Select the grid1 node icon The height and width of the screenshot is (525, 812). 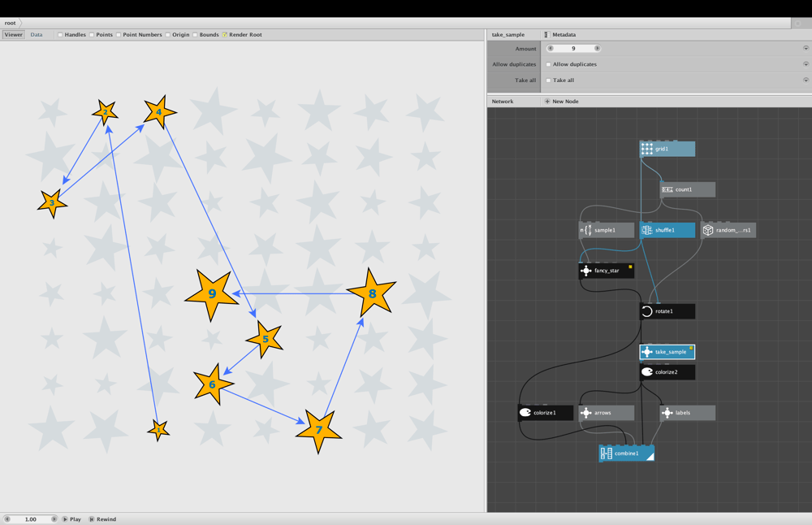point(647,149)
